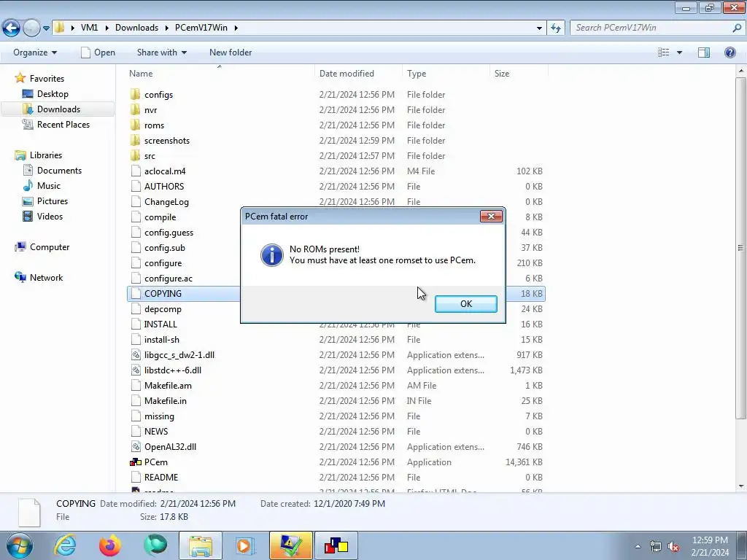Click Open in the Explorer toolbar
This screenshot has width=747, height=560.
98,52
